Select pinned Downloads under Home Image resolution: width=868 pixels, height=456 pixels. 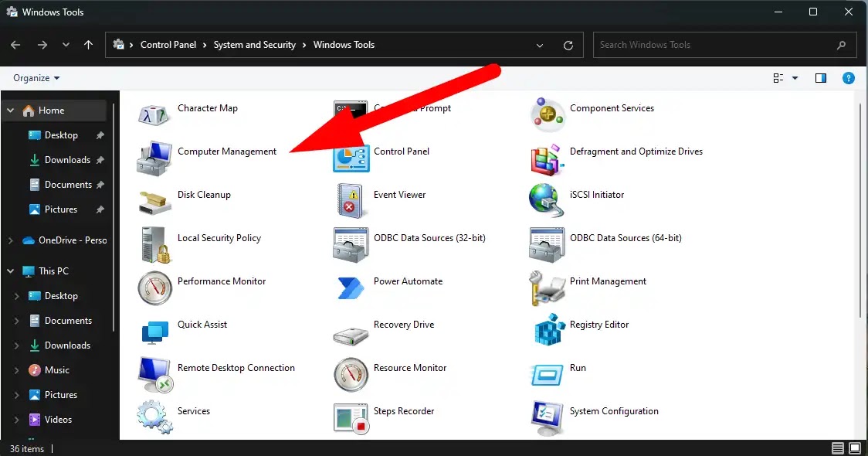[x=67, y=160]
